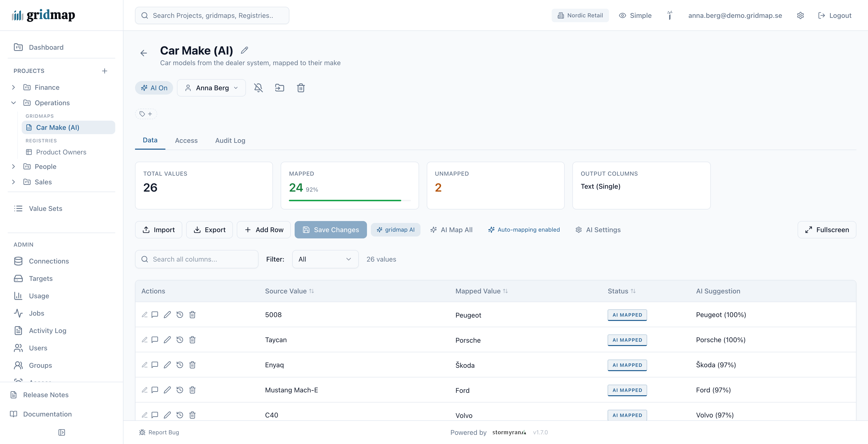
Task: Toggle the Simple view mode
Action: (x=636, y=15)
